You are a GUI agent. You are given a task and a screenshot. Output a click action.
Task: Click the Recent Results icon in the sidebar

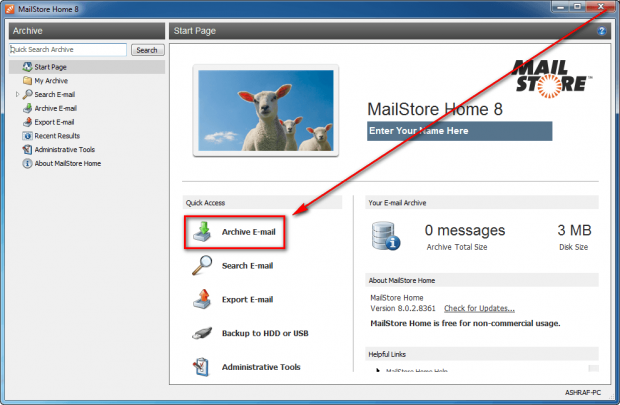click(27, 136)
